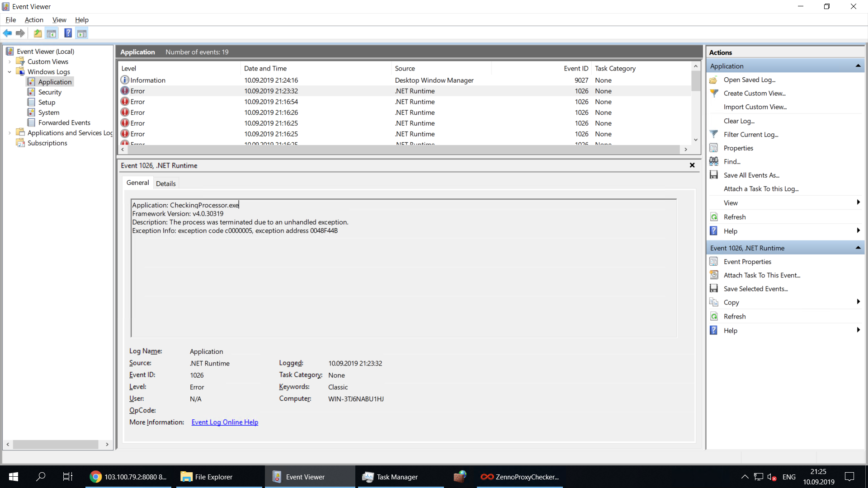
Task: Open Event Log Online Help link
Action: [225, 422]
